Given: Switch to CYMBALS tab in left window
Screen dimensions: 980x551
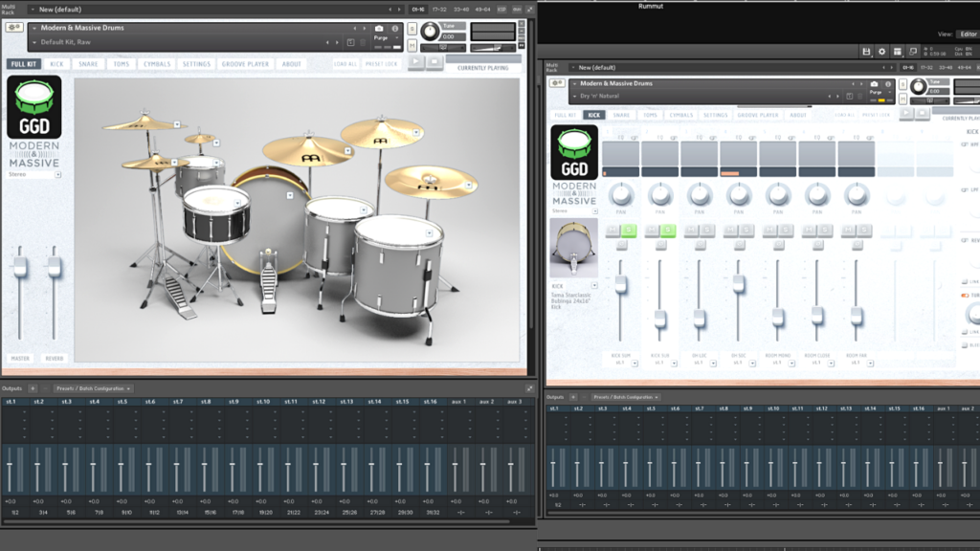Looking at the screenshot, I should click(157, 64).
